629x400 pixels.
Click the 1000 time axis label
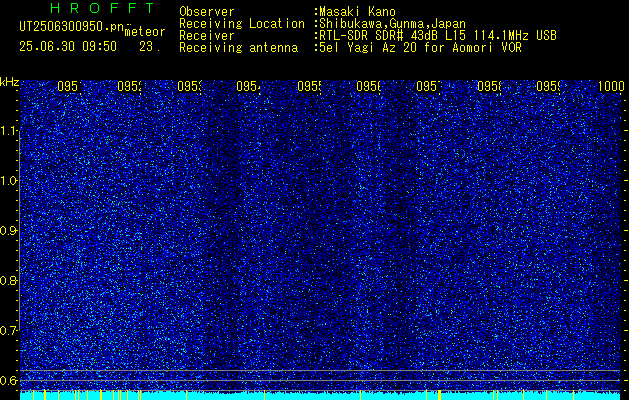(611, 86)
